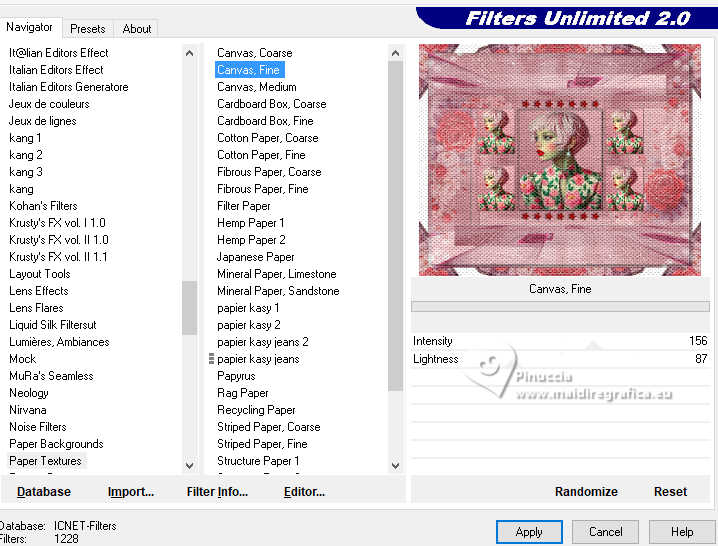Select Jeux de couleurs category
The height and width of the screenshot is (546, 718).
(49, 104)
